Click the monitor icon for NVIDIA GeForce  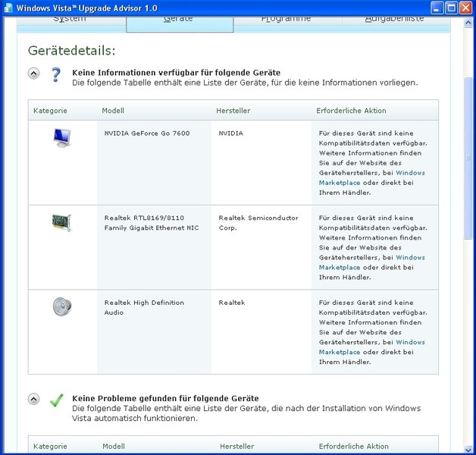click(62, 137)
